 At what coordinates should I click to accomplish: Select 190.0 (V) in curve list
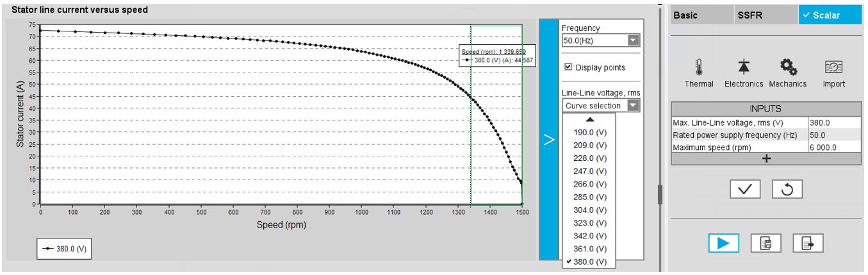[589, 132]
